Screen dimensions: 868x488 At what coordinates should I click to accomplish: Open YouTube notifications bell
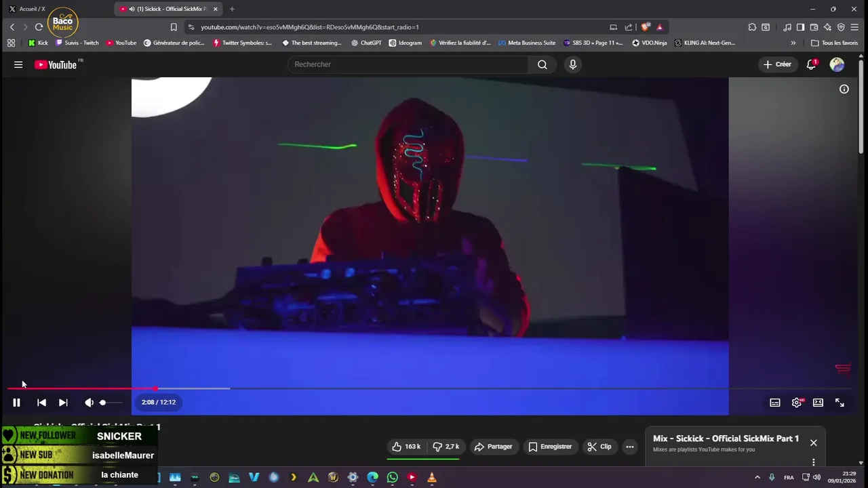click(x=811, y=64)
